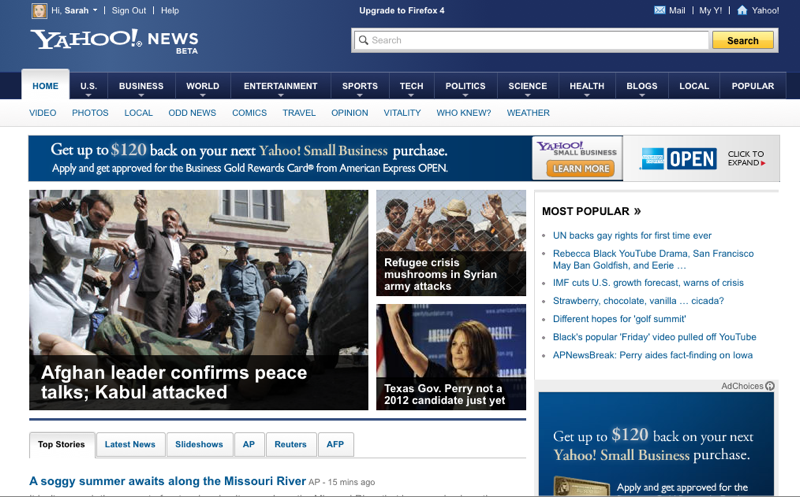Expand the Business menu arrow
The image size is (800, 497).
(141, 95)
